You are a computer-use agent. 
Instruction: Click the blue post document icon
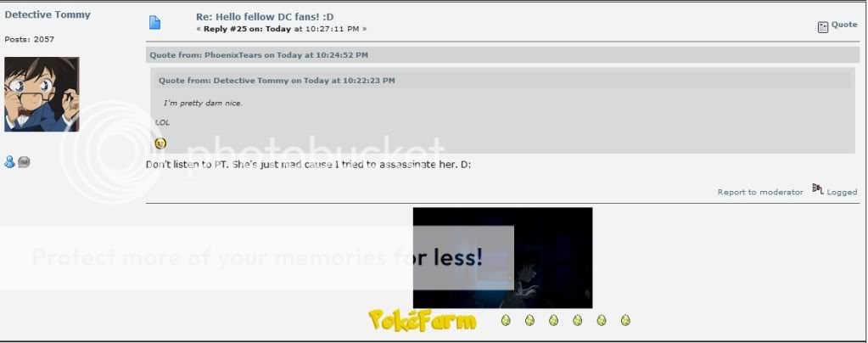155,22
